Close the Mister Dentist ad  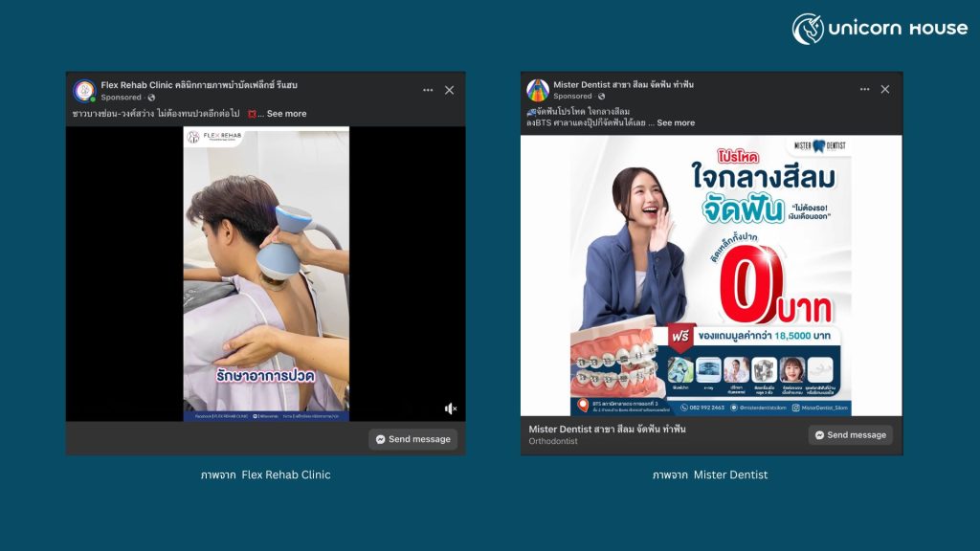885,89
